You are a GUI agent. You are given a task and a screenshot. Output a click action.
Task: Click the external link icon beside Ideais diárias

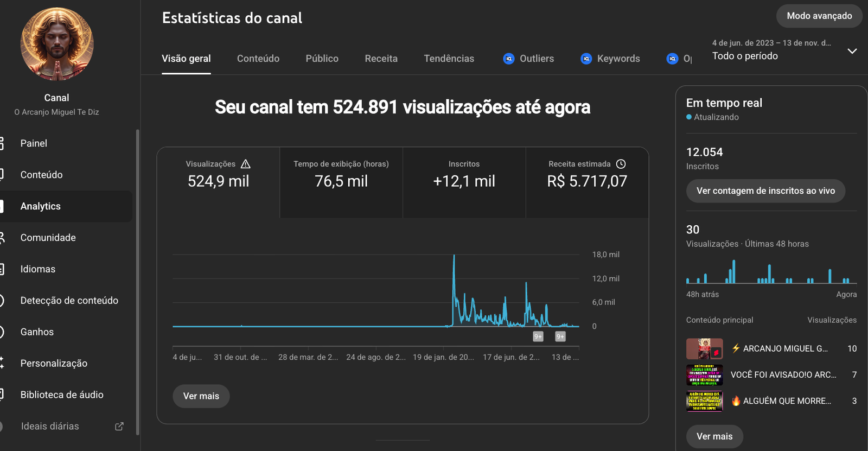tap(119, 427)
